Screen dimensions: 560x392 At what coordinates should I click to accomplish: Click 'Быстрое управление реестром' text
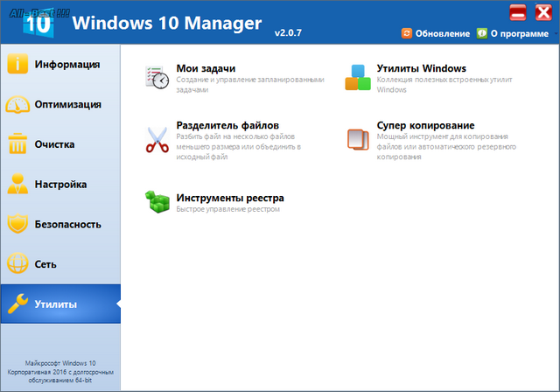point(227,209)
